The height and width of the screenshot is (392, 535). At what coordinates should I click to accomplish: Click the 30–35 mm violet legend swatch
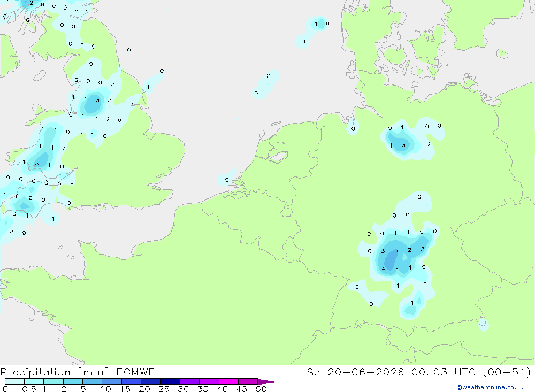coord(189,381)
